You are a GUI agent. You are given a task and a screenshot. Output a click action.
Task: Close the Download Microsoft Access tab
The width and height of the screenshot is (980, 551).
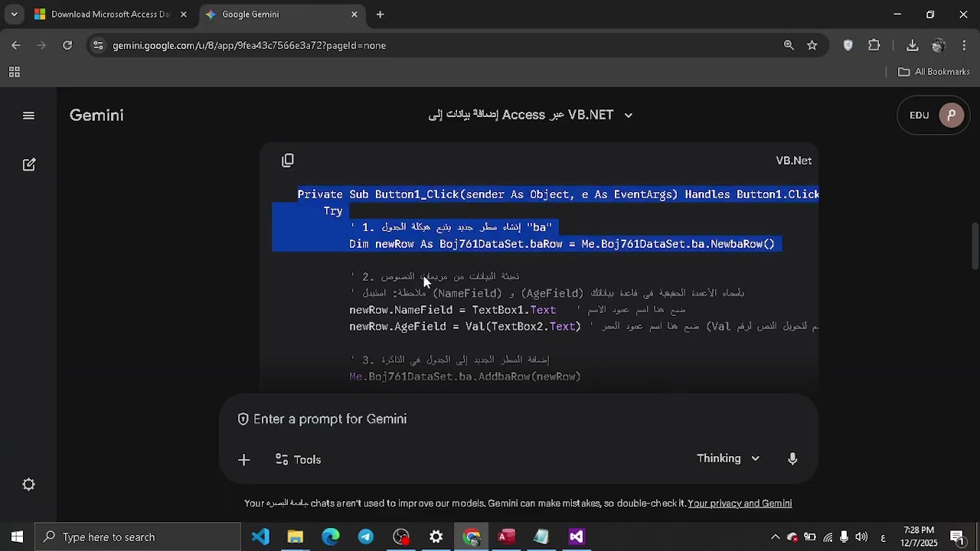pyautogui.click(x=183, y=15)
